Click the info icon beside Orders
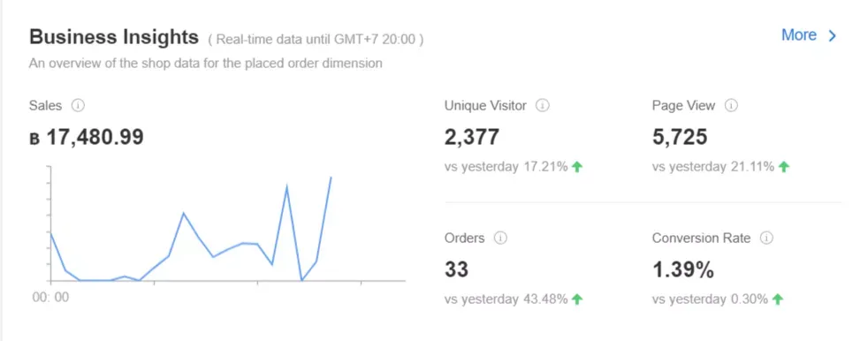 500,238
